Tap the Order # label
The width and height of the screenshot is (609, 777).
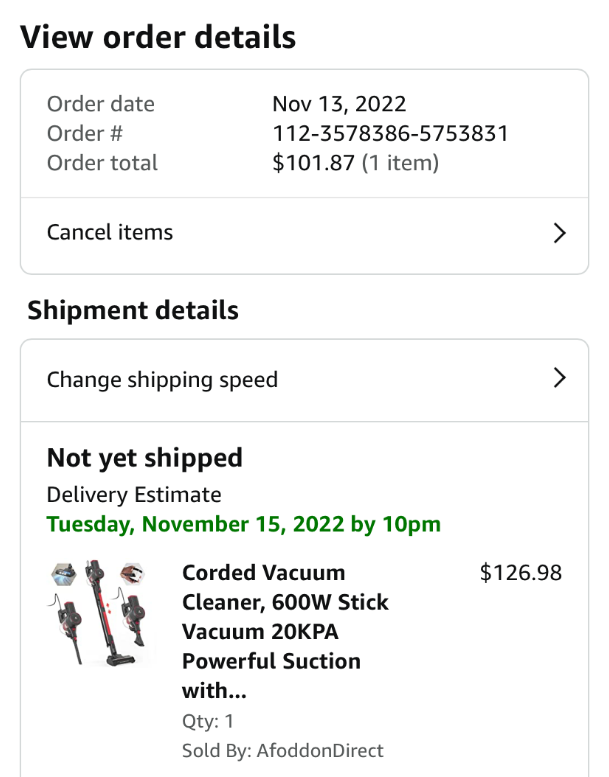click(x=85, y=133)
